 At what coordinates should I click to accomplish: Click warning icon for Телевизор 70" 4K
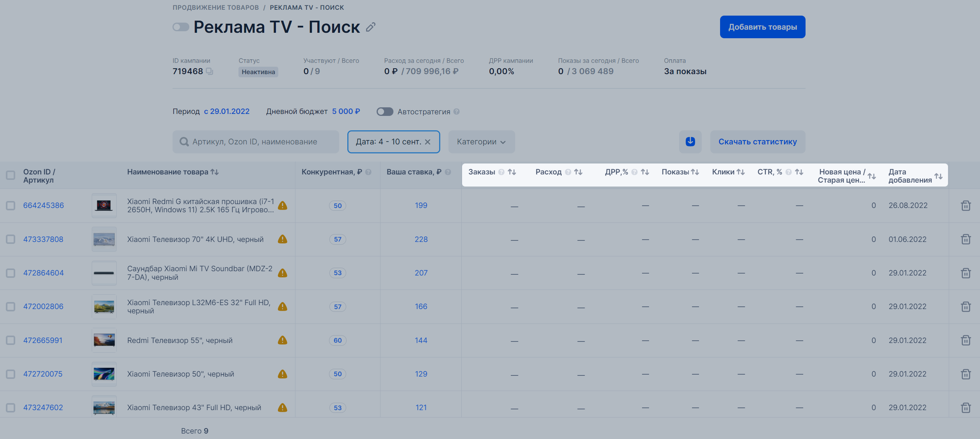click(x=283, y=239)
